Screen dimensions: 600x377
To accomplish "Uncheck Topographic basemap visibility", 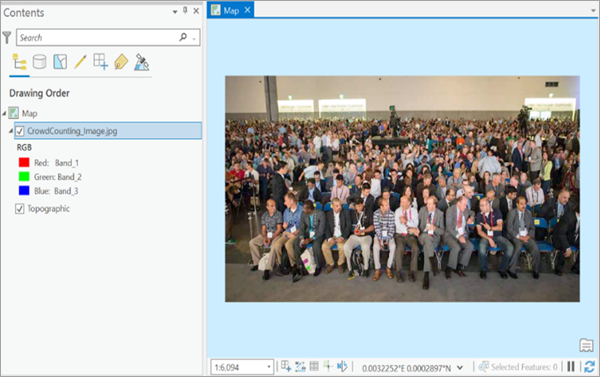I will click(x=20, y=209).
